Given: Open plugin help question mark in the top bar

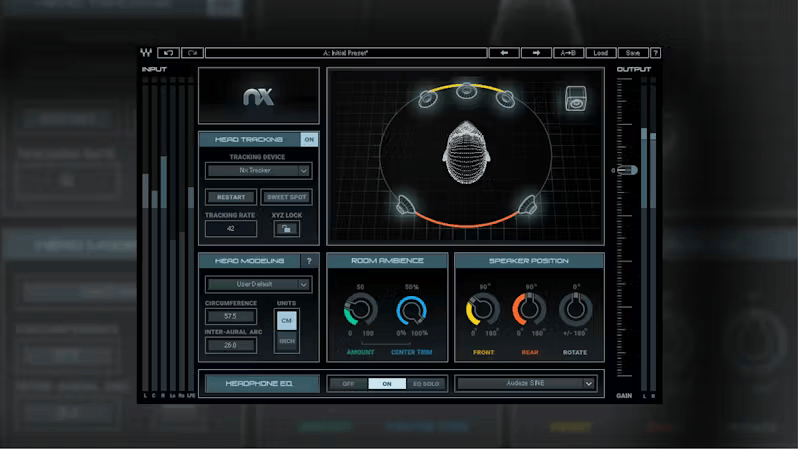Looking at the screenshot, I should point(655,53).
